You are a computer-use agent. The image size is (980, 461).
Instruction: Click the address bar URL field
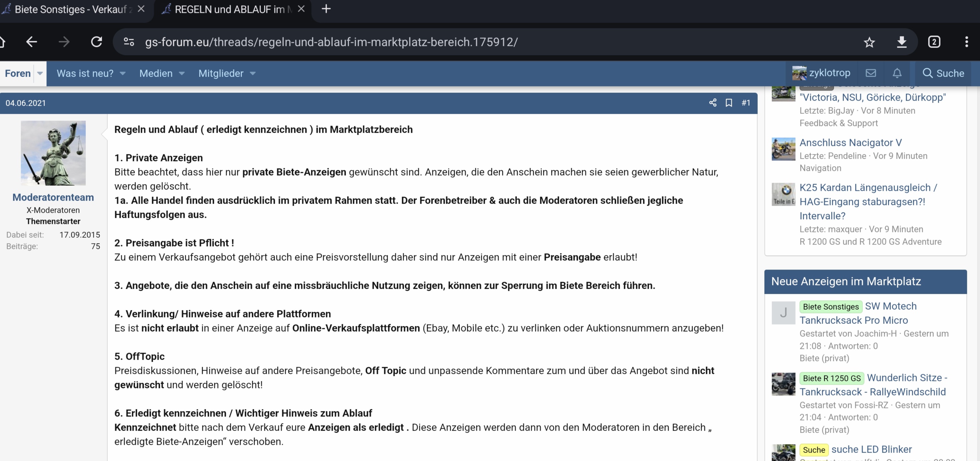click(331, 42)
